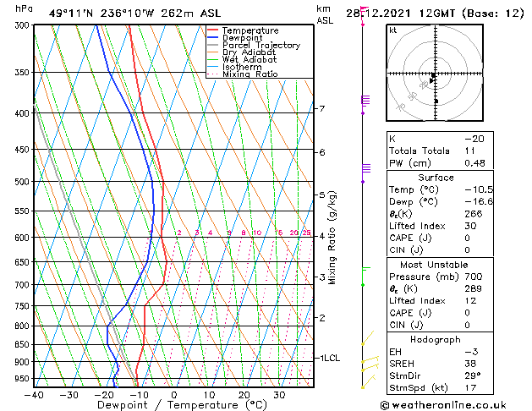Click the PW (cm) value 0.48

click(474, 163)
